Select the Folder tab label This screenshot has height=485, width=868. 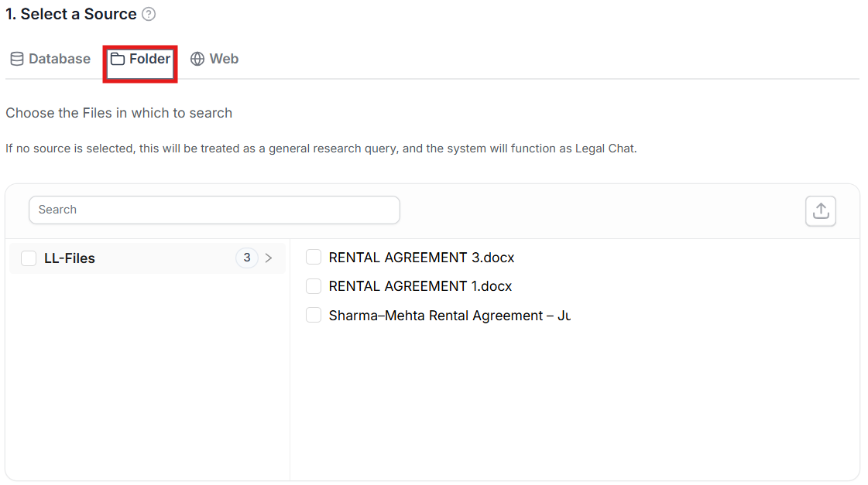[149, 59]
